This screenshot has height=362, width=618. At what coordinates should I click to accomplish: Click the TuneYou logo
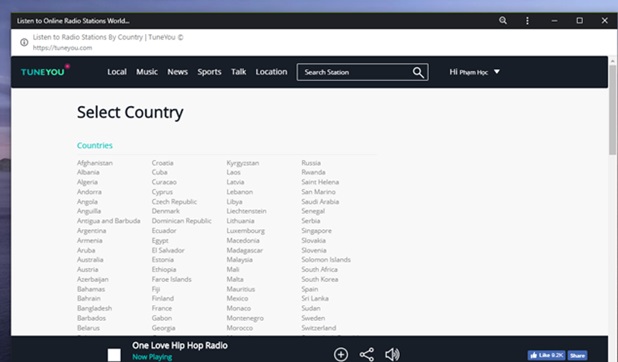pos(45,71)
